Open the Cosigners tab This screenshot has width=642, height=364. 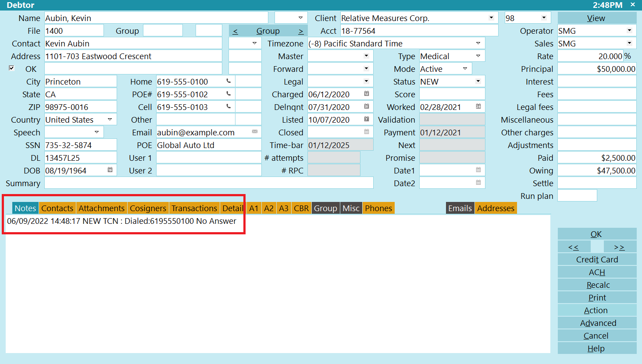(148, 209)
